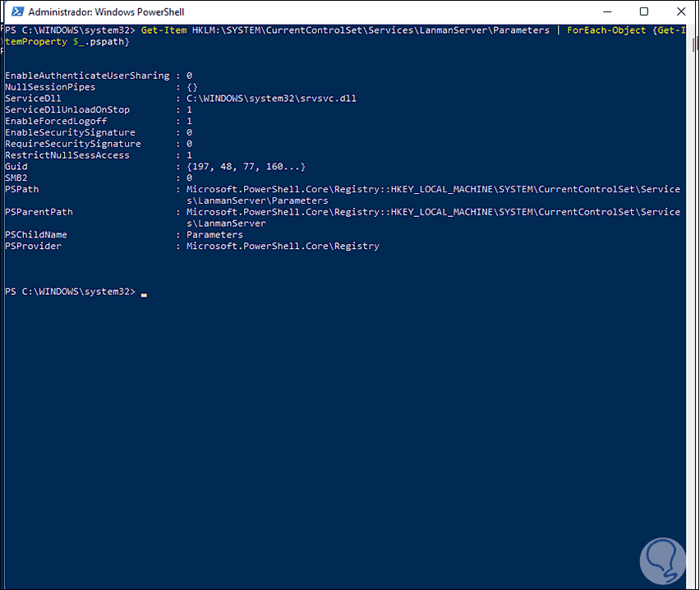Click the 'ForEach-Object' cmdlet text
The image size is (700, 590).
[606, 30]
